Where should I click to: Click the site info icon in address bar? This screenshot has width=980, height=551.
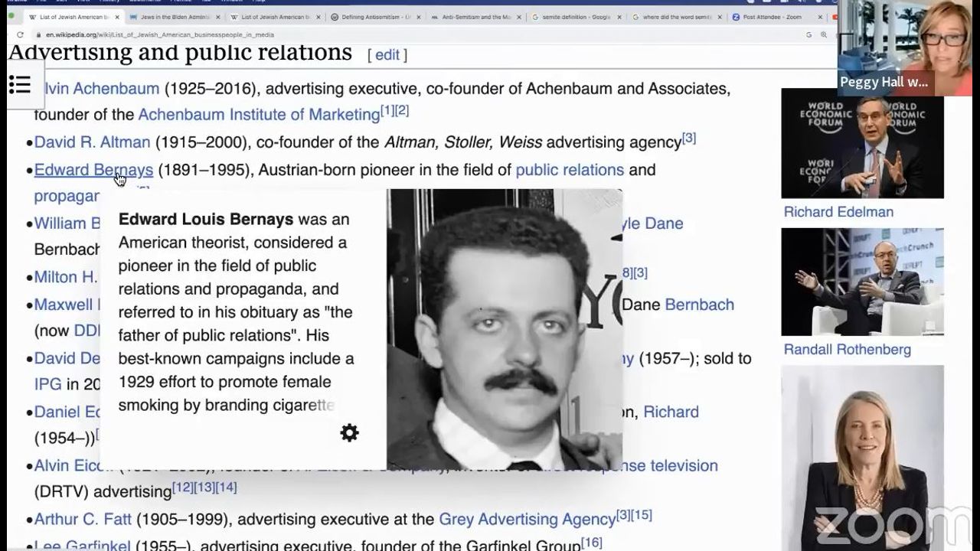point(38,34)
